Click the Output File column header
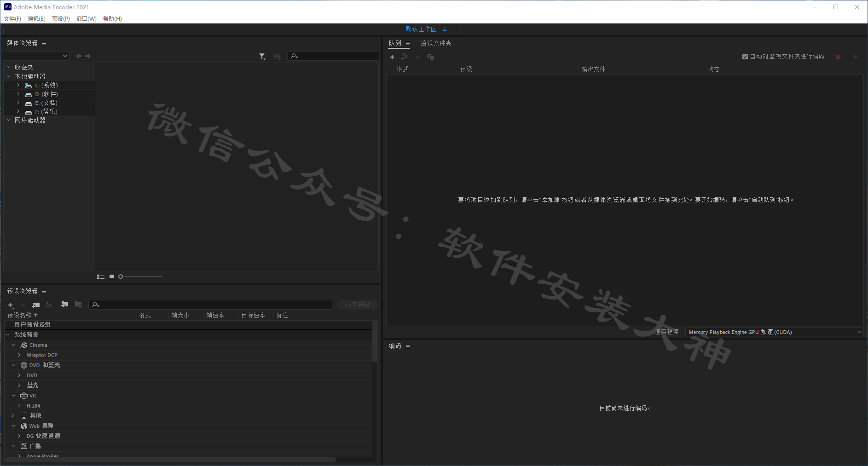868x466 pixels. pos(593,69)
